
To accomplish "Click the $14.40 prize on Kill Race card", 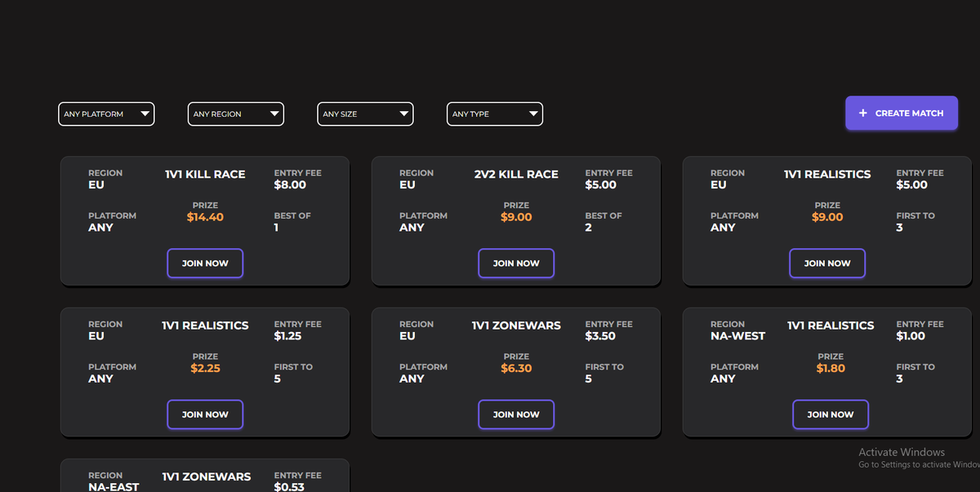I will pyautogui.click(x=205, y=217).
